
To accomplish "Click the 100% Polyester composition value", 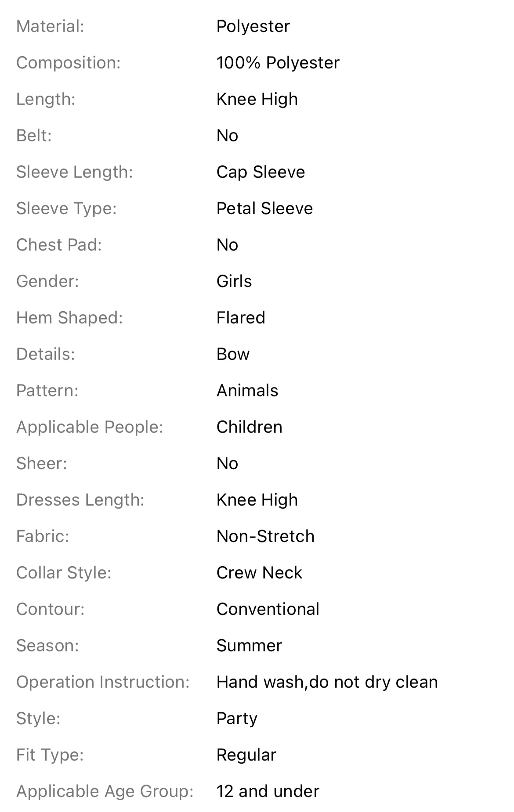I will 278,63.
